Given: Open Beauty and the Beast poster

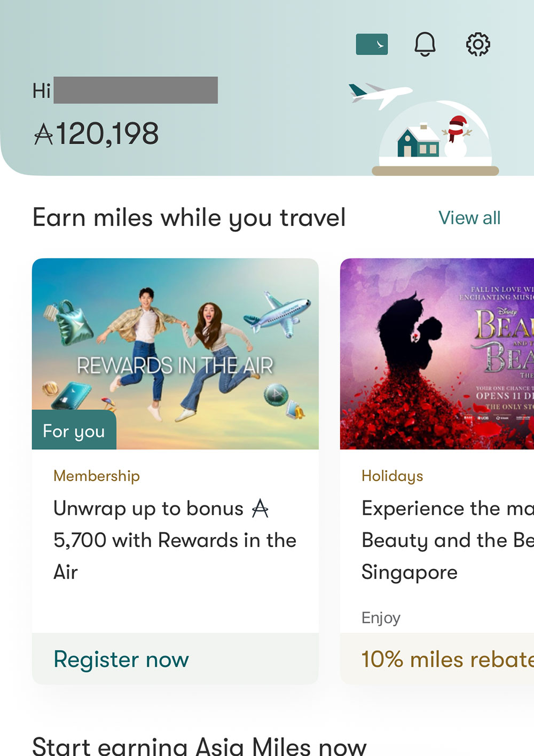Looking at the screenshot, I should [437, 354].
